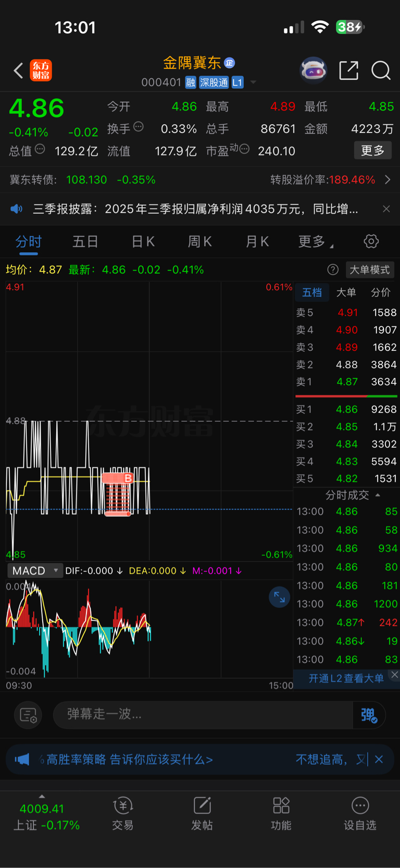Close the 开通L2 banner
This screenshot has width=400, height=868.
pyautogui.click(x=395, y=675)
